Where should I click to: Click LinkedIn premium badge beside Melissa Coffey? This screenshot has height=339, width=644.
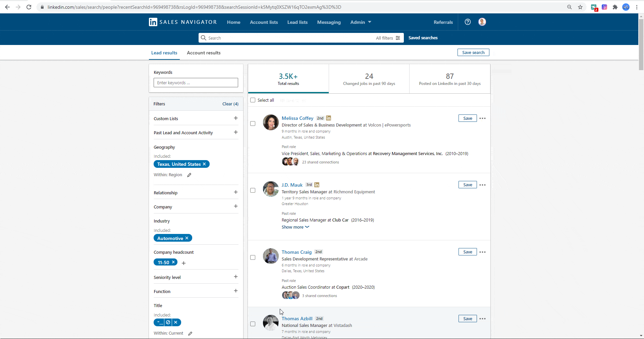pyautogui.click(x=329, y=118)
